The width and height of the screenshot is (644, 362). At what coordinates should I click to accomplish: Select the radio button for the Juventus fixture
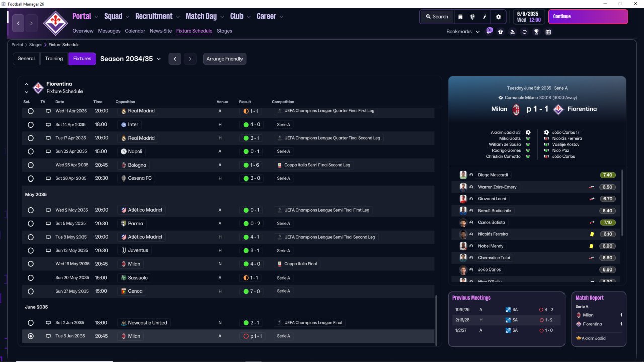[31, 250]
